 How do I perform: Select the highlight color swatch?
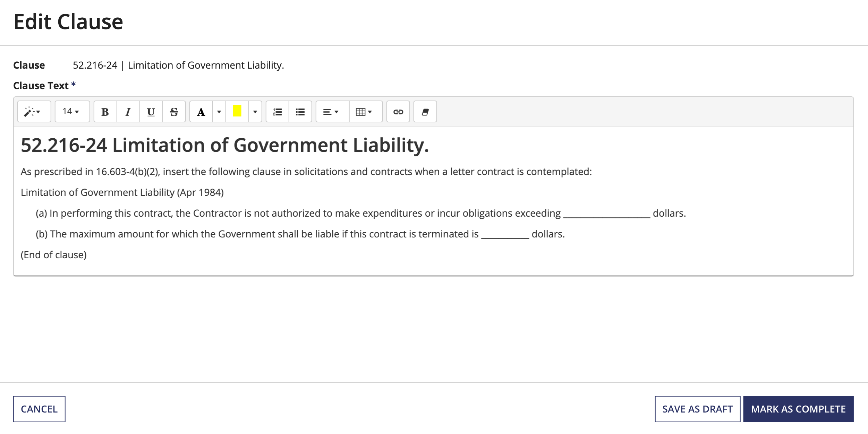237,112
